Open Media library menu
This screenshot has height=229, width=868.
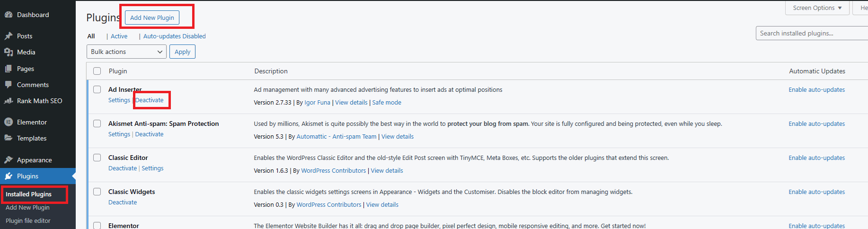[26, 52]
